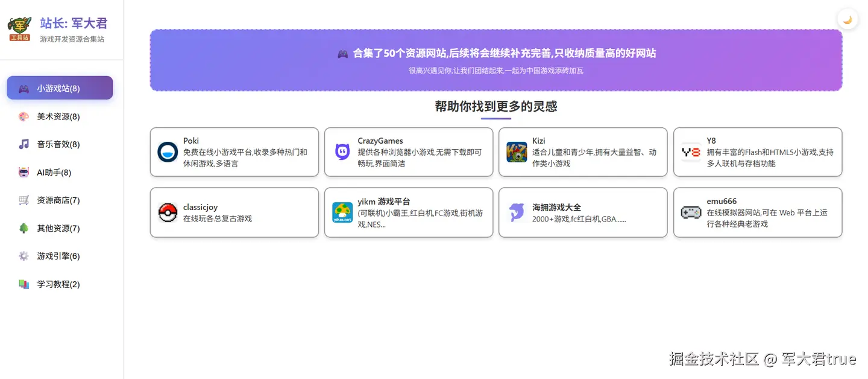Open the yikm 游戏平台 card title
The width and height of the screenshot is (868, 379).
click(383, 202)
